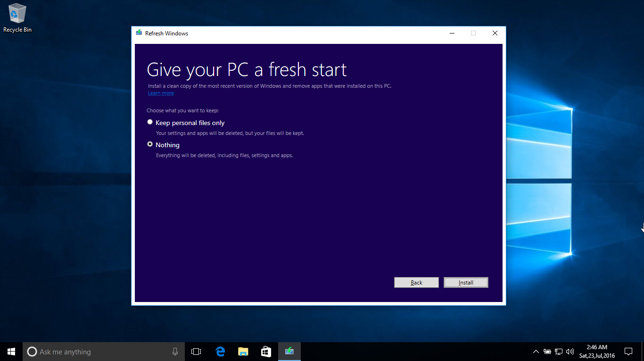Click the Give your PC a fresh start heading
This screenshot has width=644, height=361.
pos(247,70)
